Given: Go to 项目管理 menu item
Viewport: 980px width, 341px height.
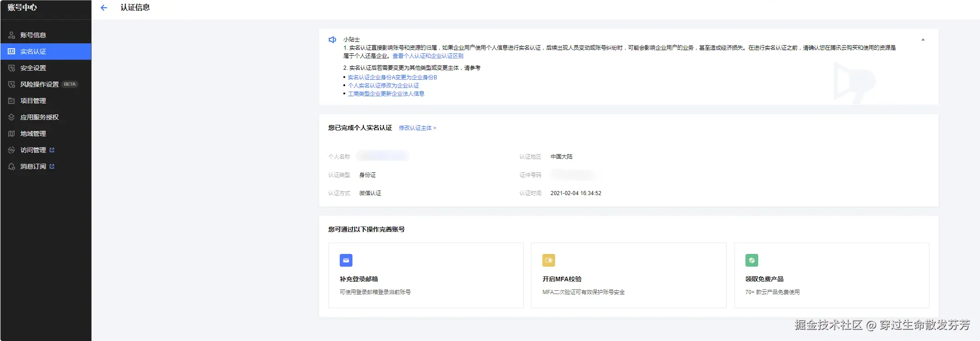Looking at the screenshot, I should pyautogui.click(x=46, y=101).
